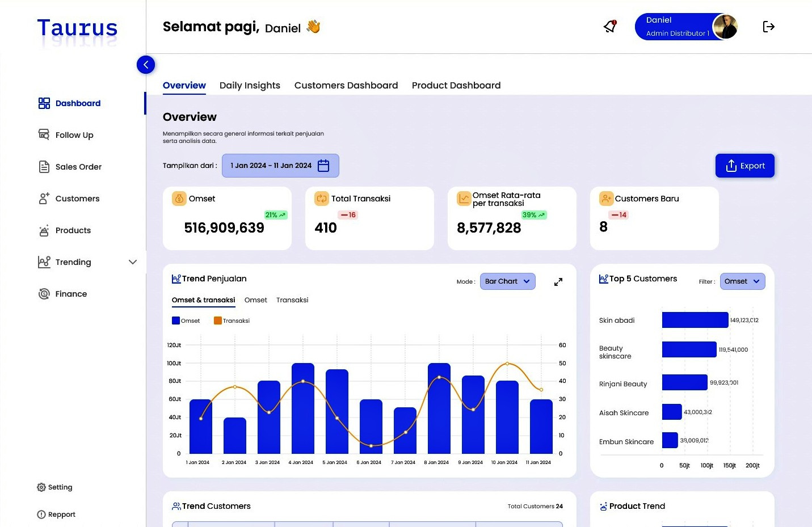
Task: Select the Customers sidebar icon
Action: tap(44, 198)
